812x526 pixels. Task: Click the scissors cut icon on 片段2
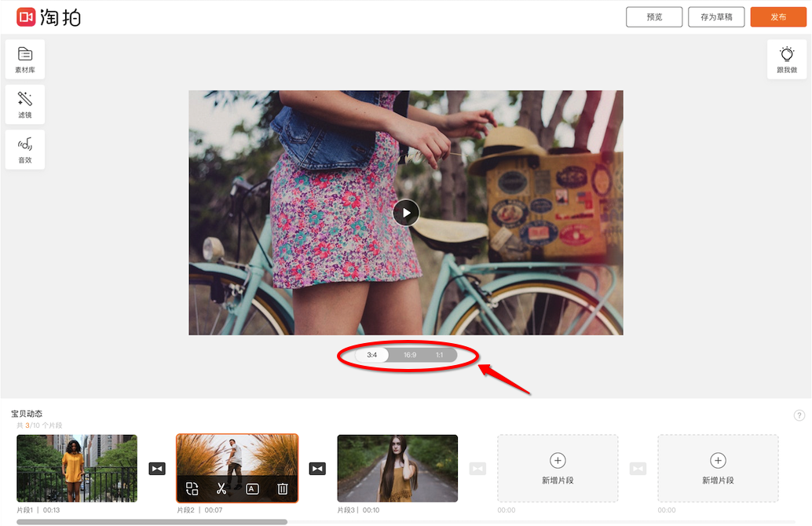pyautogui.click(x=221, y=489)
